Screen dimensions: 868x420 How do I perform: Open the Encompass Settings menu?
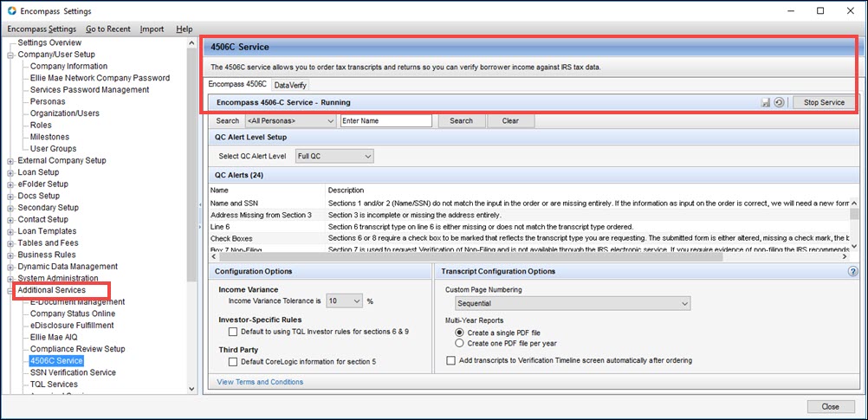coord(42,29)
